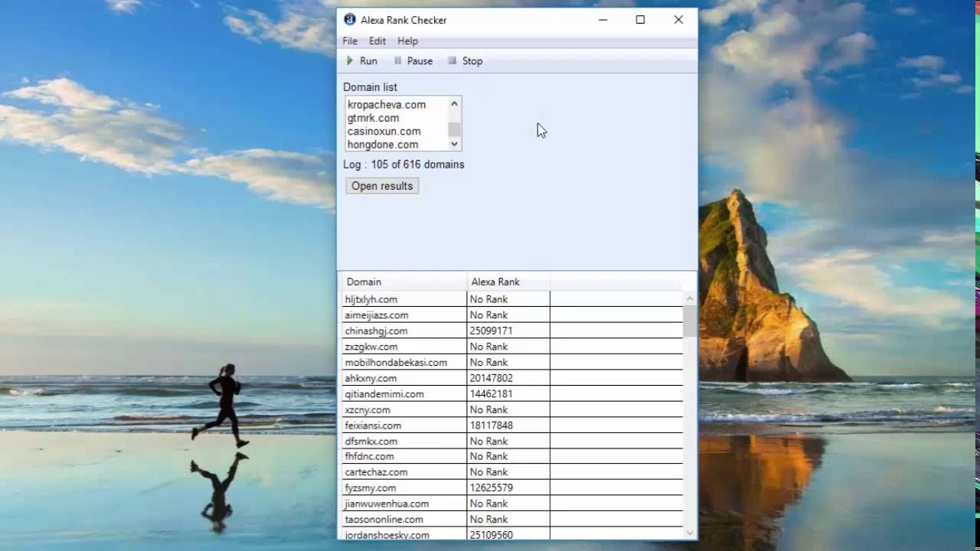Click the domain list scroll down arrow

(454, 144)
